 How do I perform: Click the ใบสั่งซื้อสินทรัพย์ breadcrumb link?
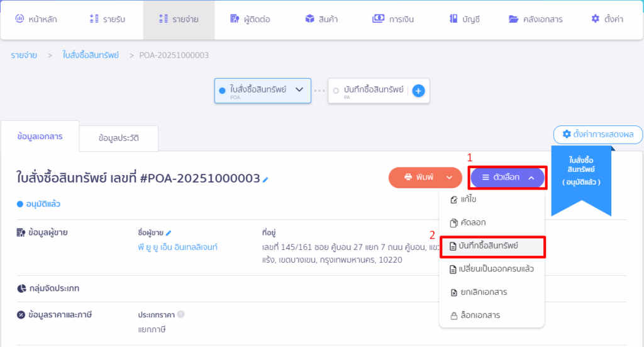click(x=91, y=55)
